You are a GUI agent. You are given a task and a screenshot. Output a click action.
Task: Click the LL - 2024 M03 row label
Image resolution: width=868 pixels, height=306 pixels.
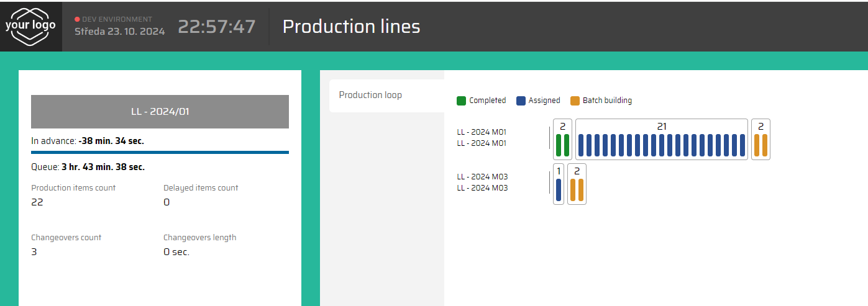pyautogui.click(x=482, y=182)
